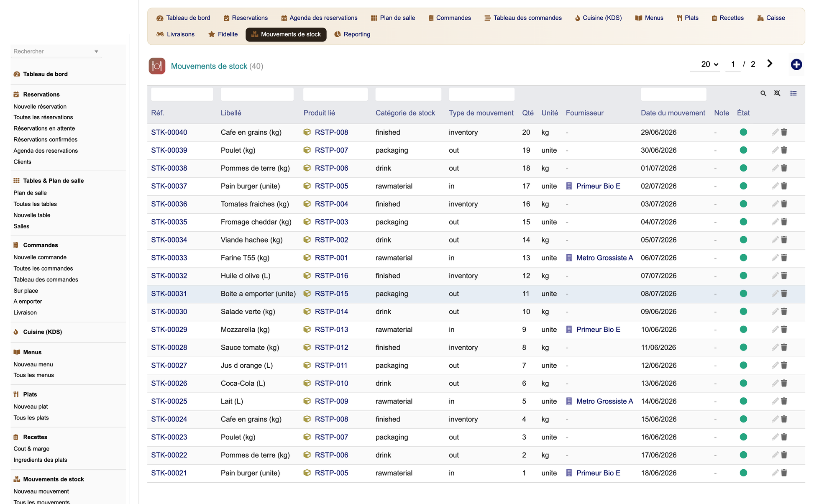Click the Libellé filter input field

(257, 94)
